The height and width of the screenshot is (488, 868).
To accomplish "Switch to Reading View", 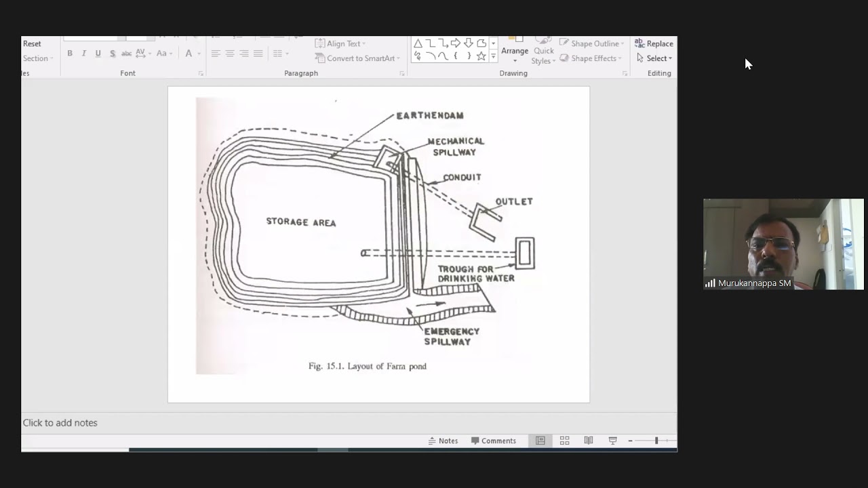I will point(589,441).
